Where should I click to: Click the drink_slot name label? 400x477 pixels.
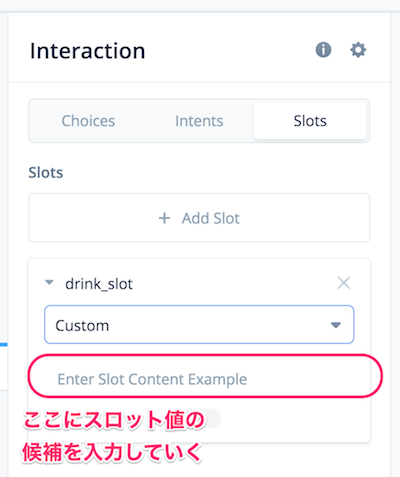(x=99, y=284)
